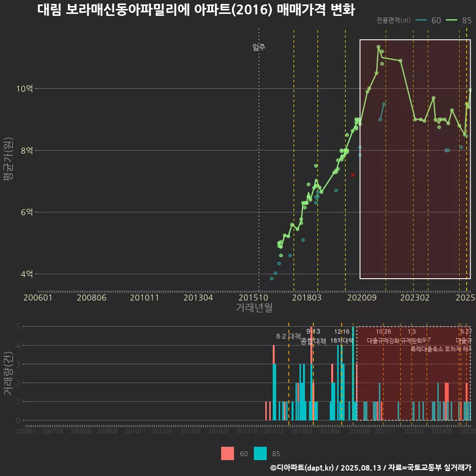Screen dimensions: 476x476
Task: Select the 평균가(원) axis title
Action: click(8, 159)
